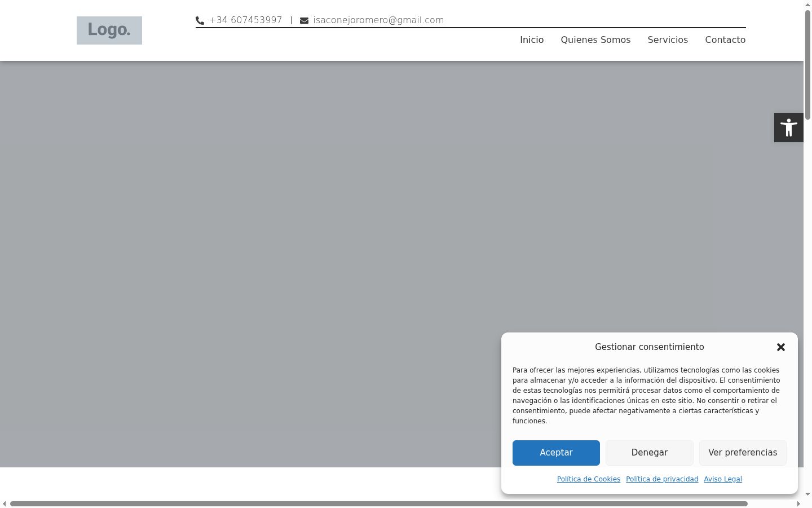The height and width of the screenshot is (508, 812).
Task: Open the Política de Cookies link
Action: (x=589, y=479)
